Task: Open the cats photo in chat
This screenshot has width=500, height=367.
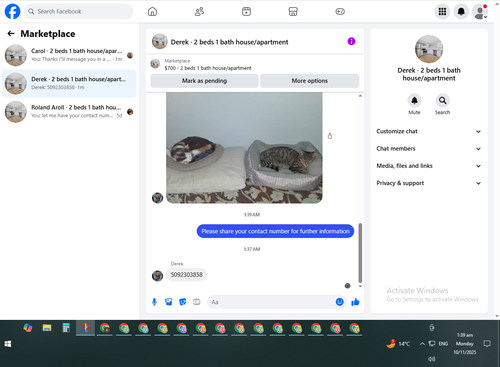Action: (244, 148)
